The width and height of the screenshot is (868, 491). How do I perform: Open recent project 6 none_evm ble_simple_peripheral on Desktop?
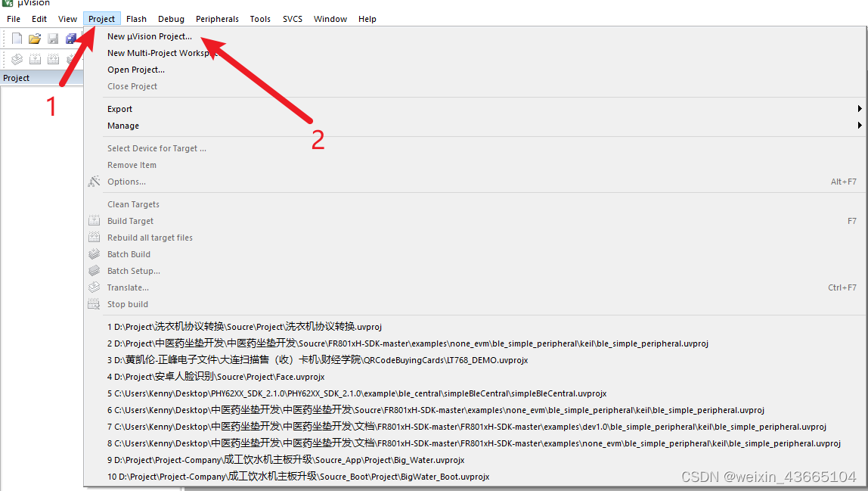475,409
